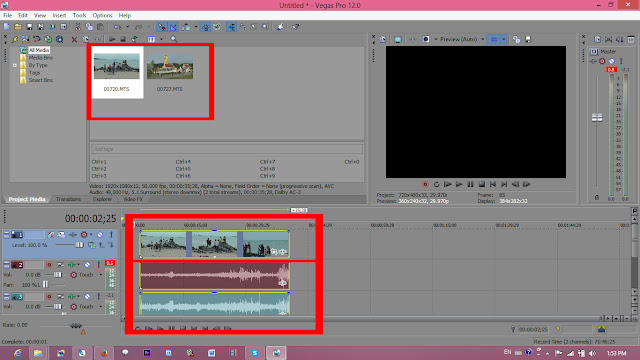Viewport: 640px width, 360px height.
Task: Stop playback in the preview window
Action: [x=482, y=184]
